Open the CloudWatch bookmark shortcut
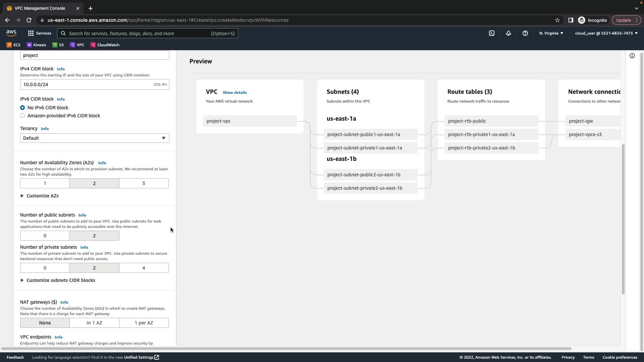Viewport: 644px width, 362px height. pyautogui.click(x=105, y=45)
